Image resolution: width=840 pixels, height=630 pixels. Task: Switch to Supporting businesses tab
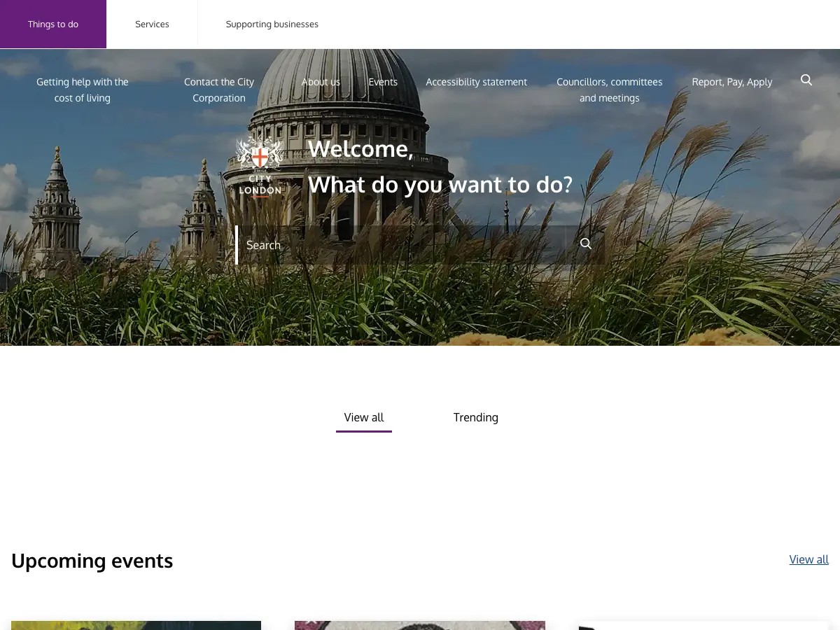pyautogui.click(x=272, y=24)
